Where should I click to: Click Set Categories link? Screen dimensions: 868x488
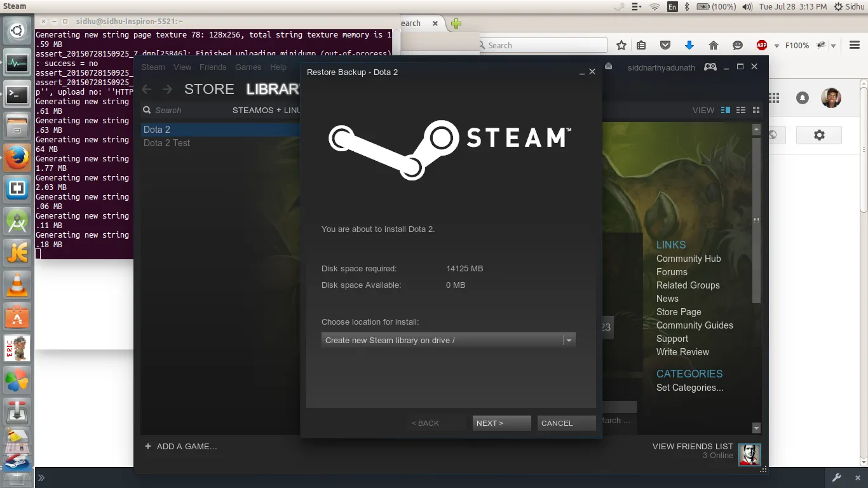click(x=690, y=388)
